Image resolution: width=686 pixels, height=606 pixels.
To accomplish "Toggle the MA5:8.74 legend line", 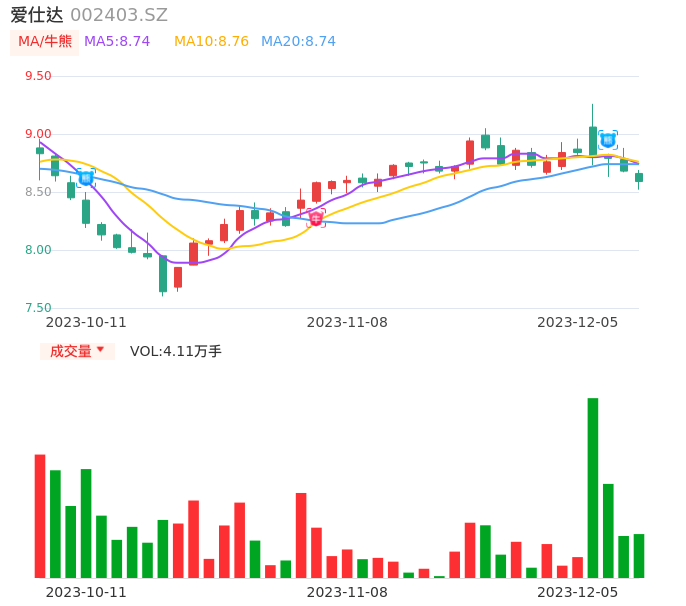I will pos(117,42).
